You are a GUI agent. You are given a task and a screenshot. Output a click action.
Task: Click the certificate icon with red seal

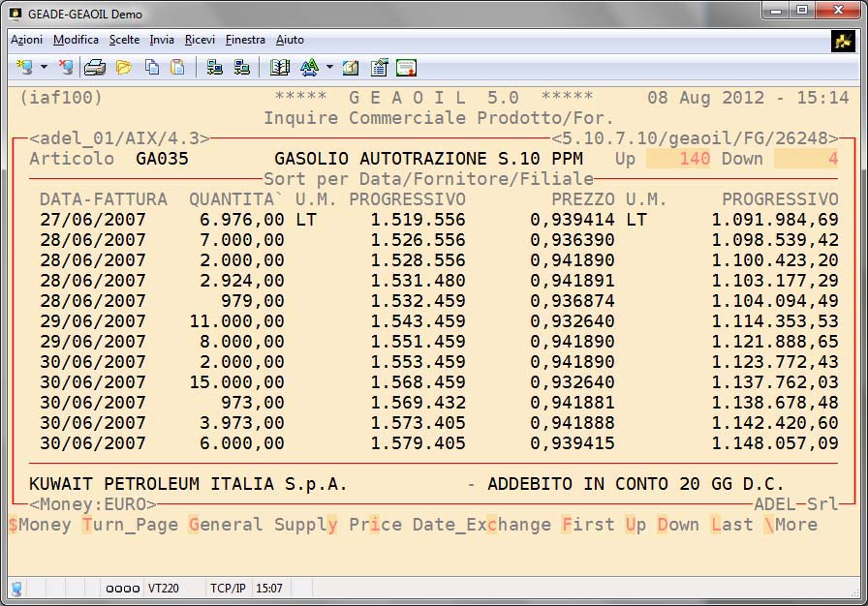tap(406, 67)
